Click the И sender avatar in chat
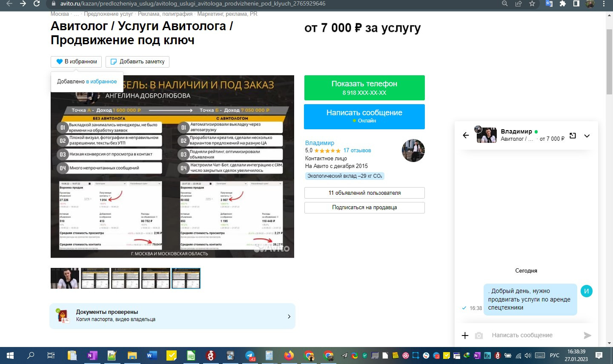This screenshot has width=613, height=364. [x=587, y=291]
